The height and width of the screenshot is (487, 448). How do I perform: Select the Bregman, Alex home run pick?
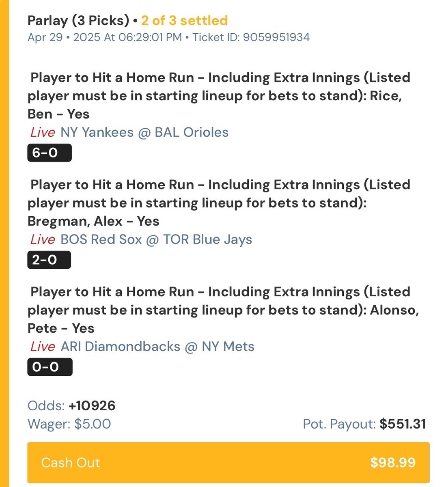coord(219,203)
